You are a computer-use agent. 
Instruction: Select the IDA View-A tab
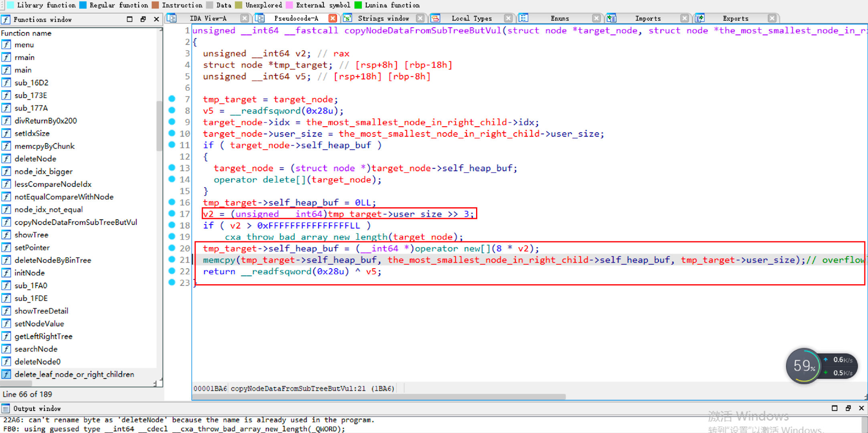208,18
